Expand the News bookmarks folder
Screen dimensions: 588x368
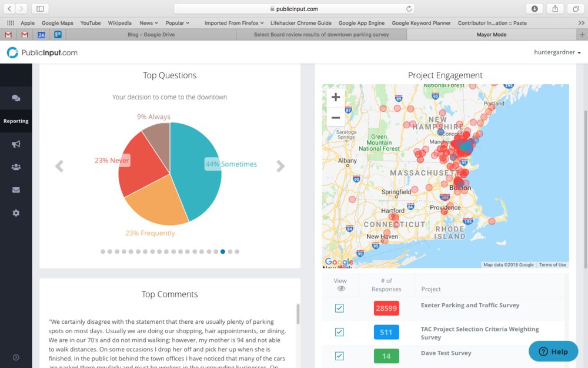[149, 23]
